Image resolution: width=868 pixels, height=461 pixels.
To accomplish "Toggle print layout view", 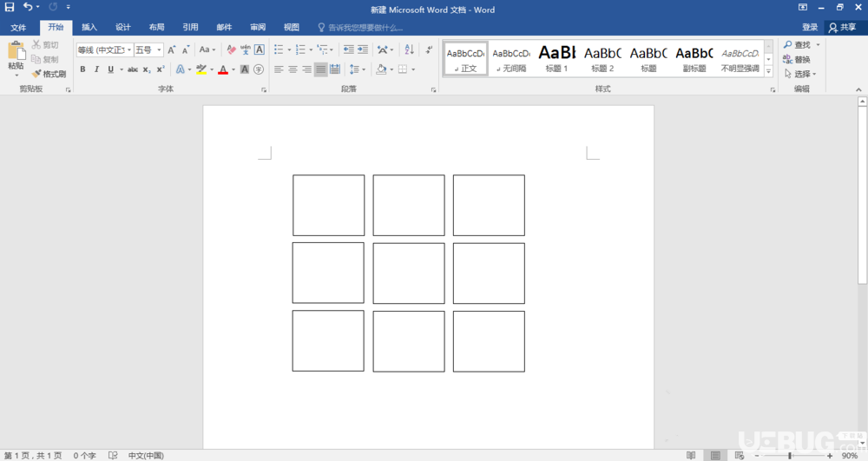I will click(x=715, y=456).
